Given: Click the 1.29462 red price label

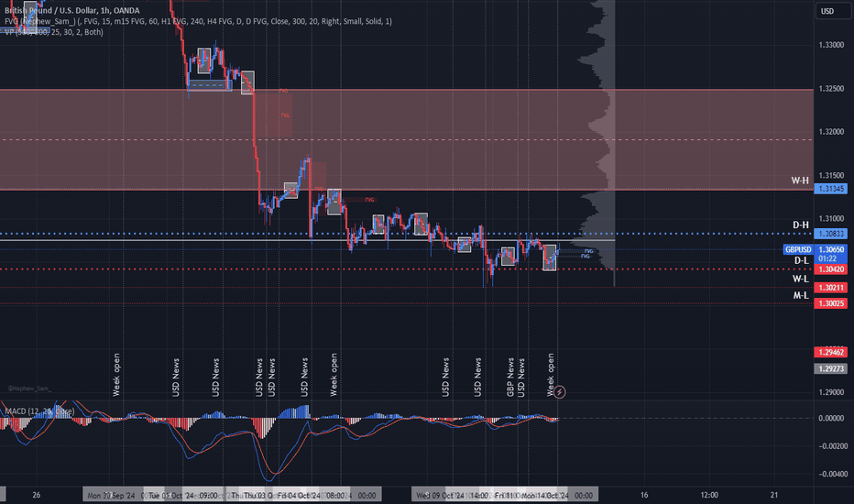Looking at the screenshot, I should 830,352.
